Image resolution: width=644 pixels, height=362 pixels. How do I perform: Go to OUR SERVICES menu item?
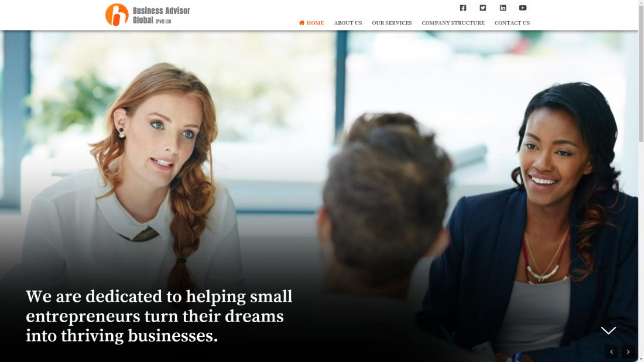392,23
